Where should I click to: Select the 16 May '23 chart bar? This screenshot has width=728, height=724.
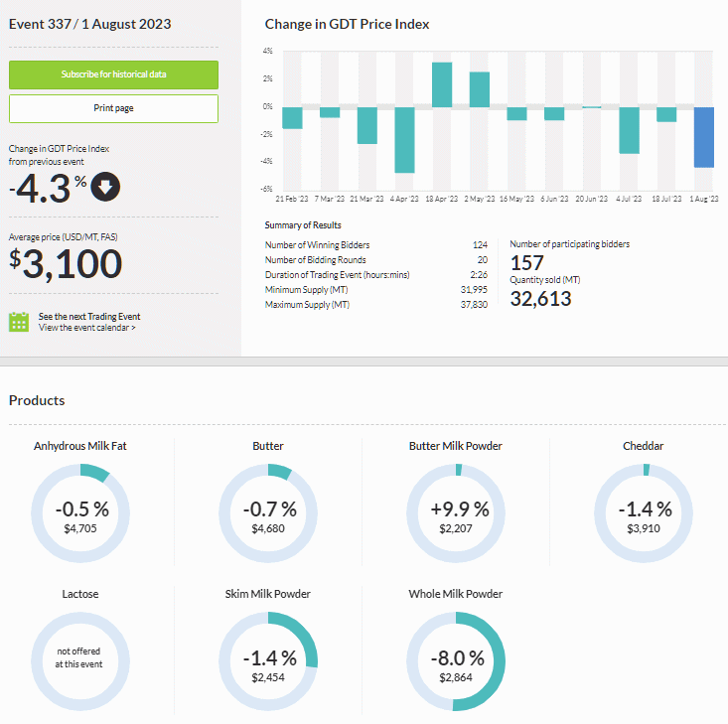pos(516,114)
